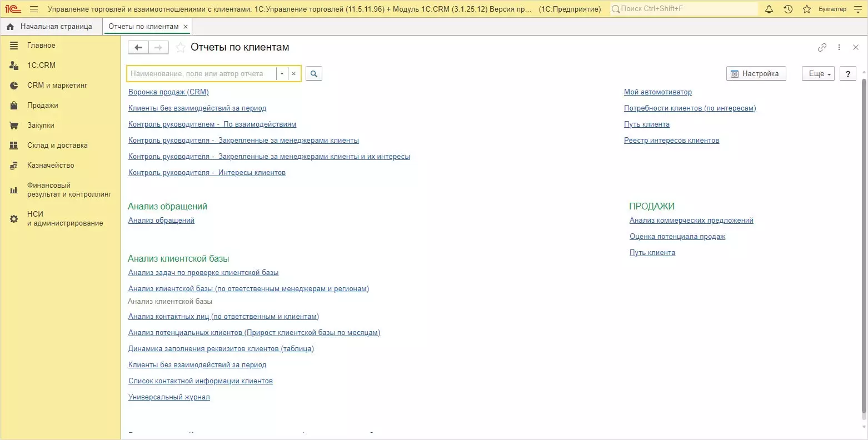Image resolution: width=868 pixels, height=440 pixels.
Task: Open Список контактной информации клиентов report
Action: click(201, 381)
